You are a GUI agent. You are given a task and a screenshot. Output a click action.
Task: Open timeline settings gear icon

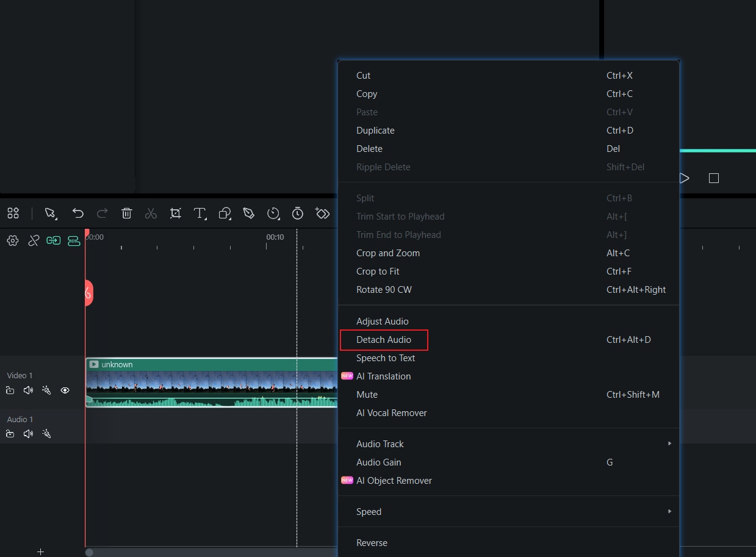point(12,241)
